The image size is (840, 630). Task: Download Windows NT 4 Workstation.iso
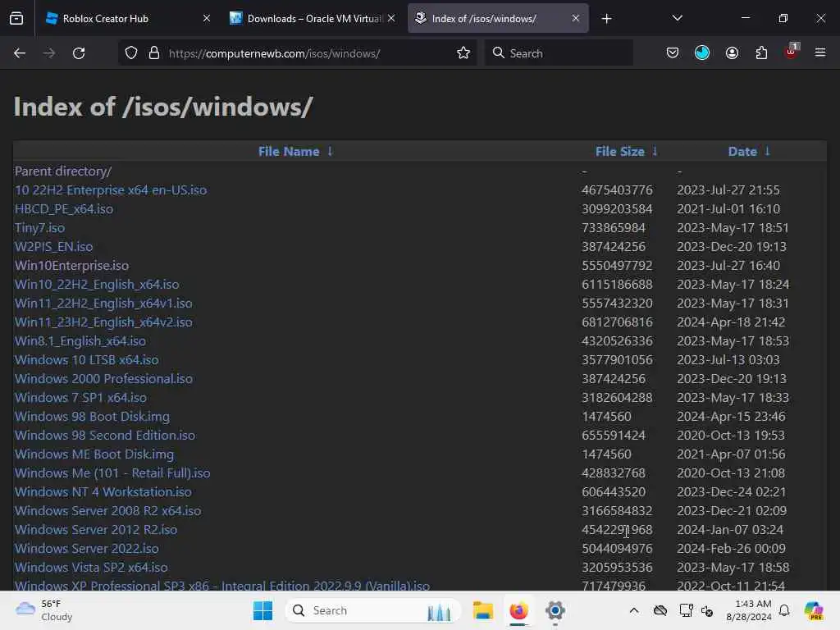103,492
